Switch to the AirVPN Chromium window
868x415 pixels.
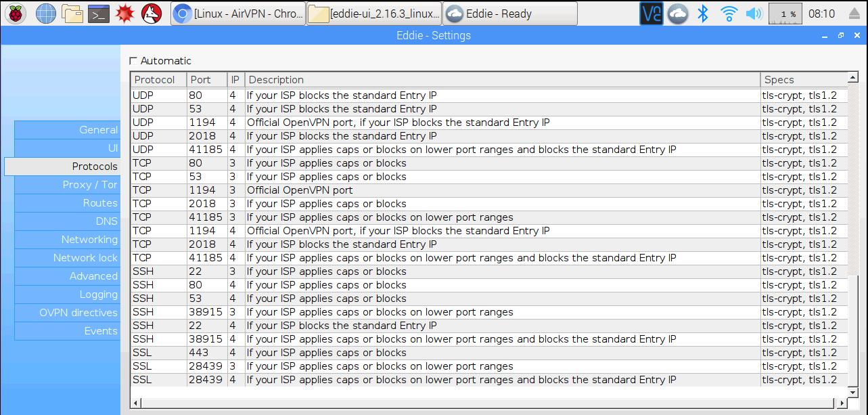pos(237,14)
